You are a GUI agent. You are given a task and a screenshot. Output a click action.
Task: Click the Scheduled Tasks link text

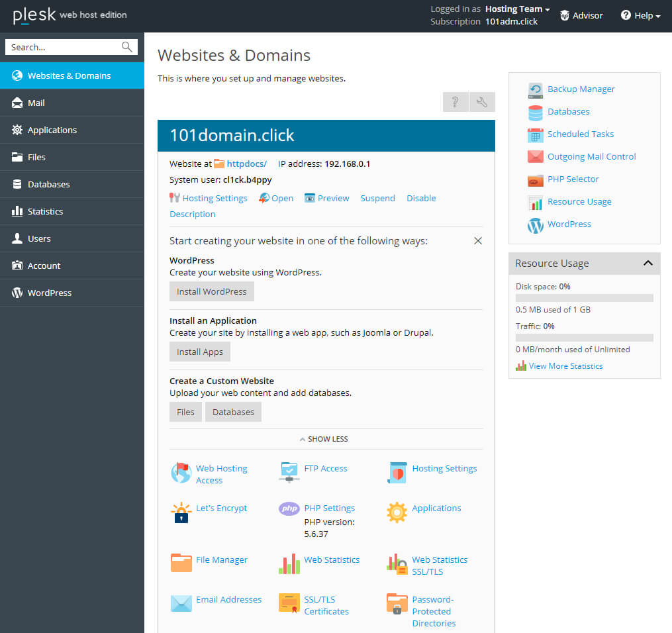point(581,134)
